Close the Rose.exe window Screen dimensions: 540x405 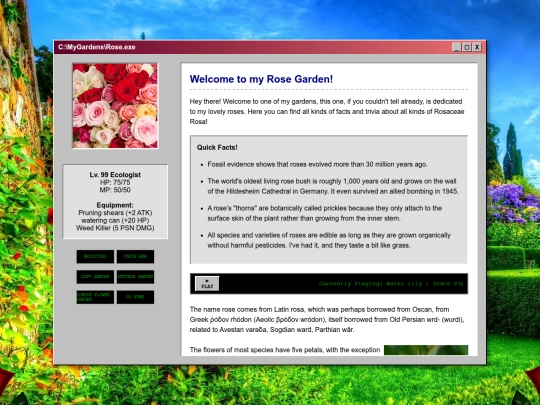tap(477, 47)
